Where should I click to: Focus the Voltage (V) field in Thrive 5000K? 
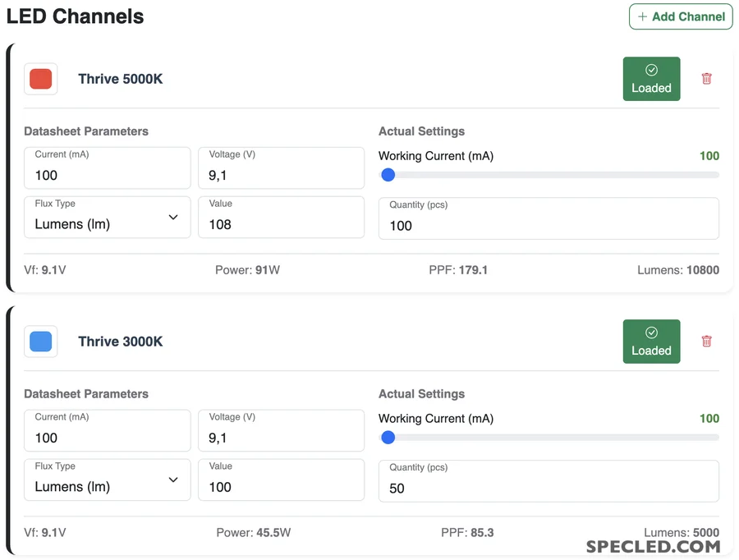click(x=282, y=168)
